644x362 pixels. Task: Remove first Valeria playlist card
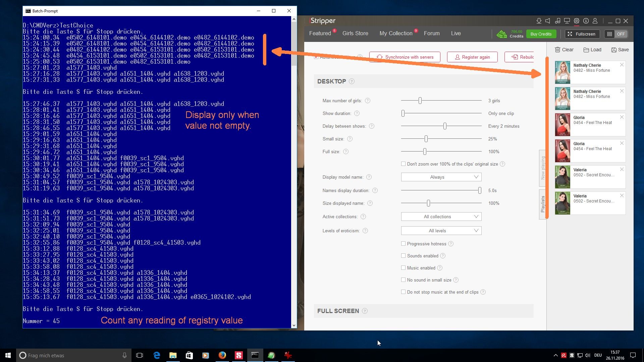click(x=622, y=169)
